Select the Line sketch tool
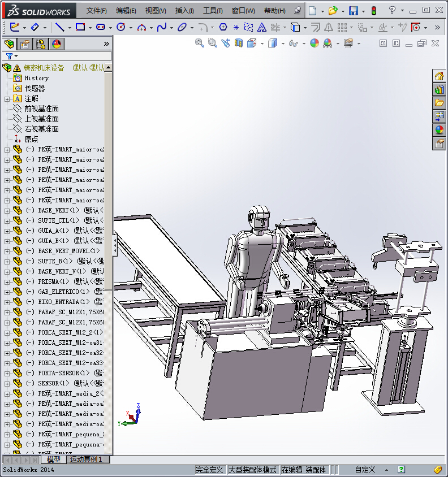The width and height of the screenshot is (448, 477). 59,27
